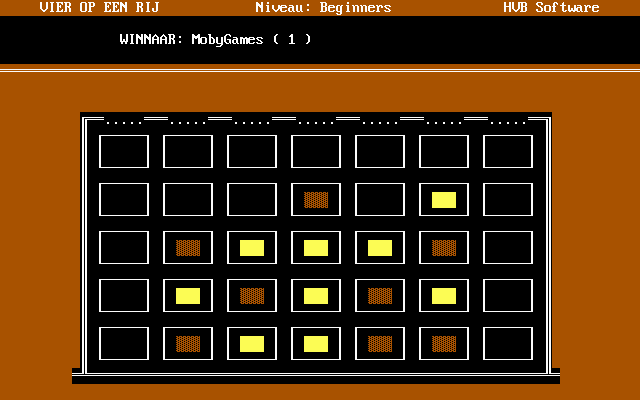
Task: Click the 'VIER OP EEN RIJ' game title
Action: point(100,7)
